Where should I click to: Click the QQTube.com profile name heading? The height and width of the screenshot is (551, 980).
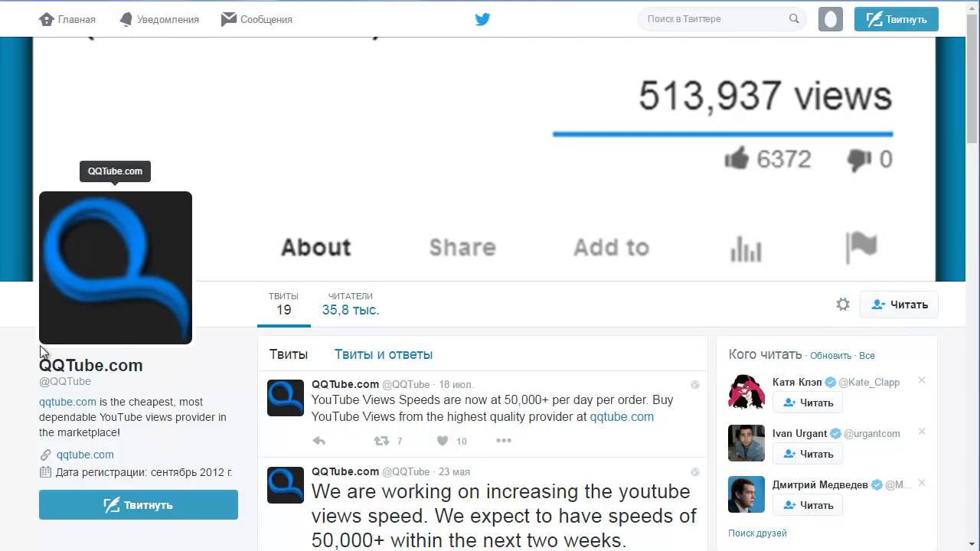coord(91,365)
